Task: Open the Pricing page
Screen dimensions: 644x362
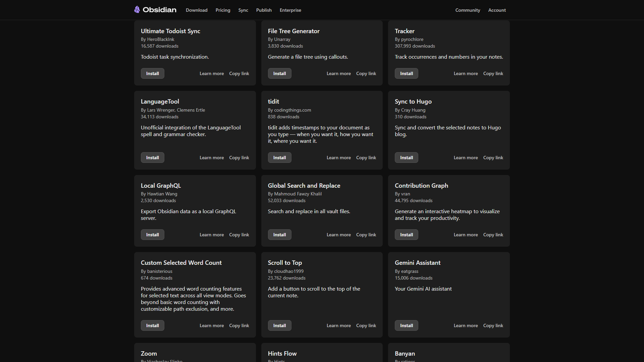Action: pyautogui.click(x=223, y=10)
